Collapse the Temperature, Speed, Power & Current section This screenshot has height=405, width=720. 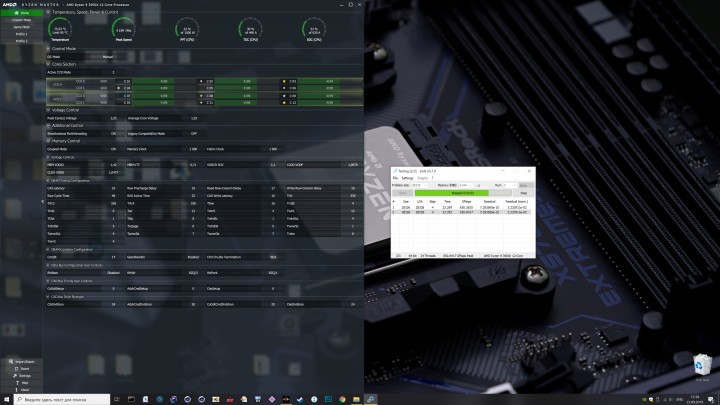click(x=48, y=12)
